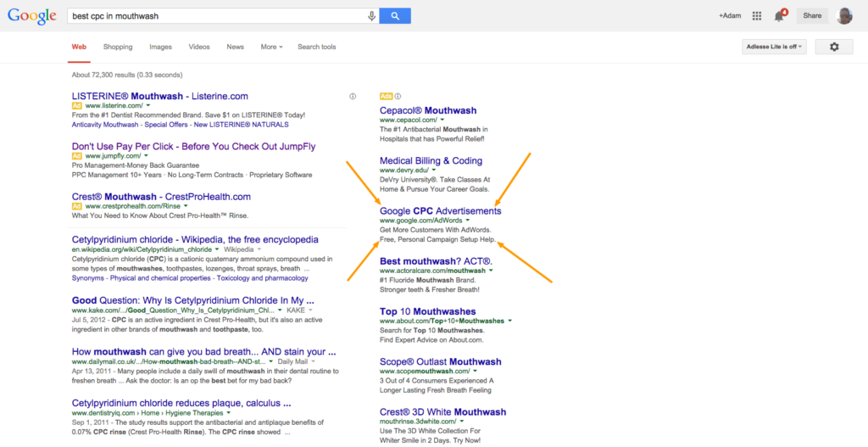Open Special Offers sitelink

[x=166, y=125]
